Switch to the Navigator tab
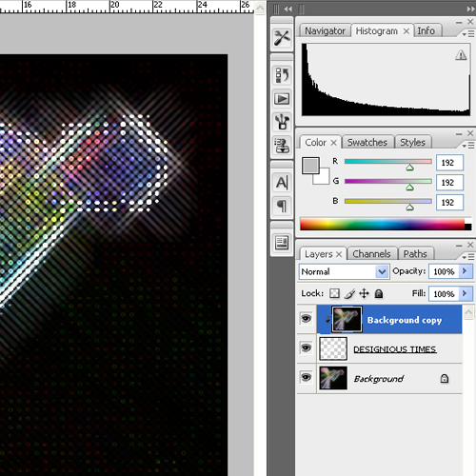Screen dimensions: 476x476 click(325, 30)
